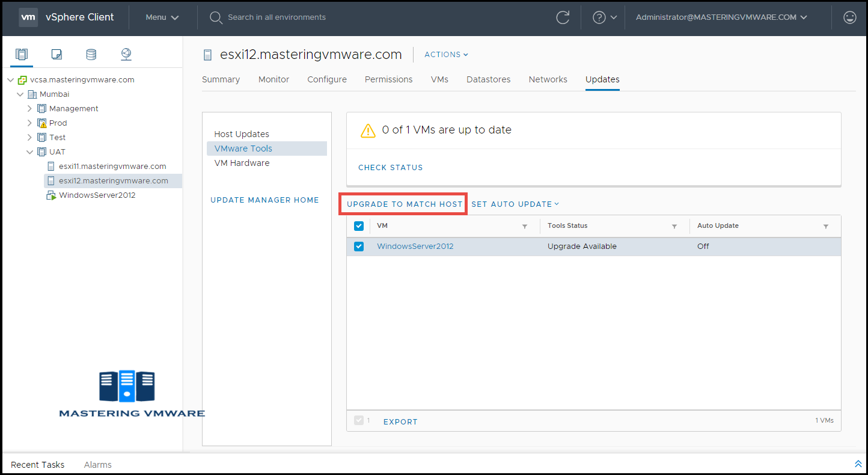The image size is (868, 475).
Task: Click the cluster icon beside Management
Action: (x=41, y=109)
